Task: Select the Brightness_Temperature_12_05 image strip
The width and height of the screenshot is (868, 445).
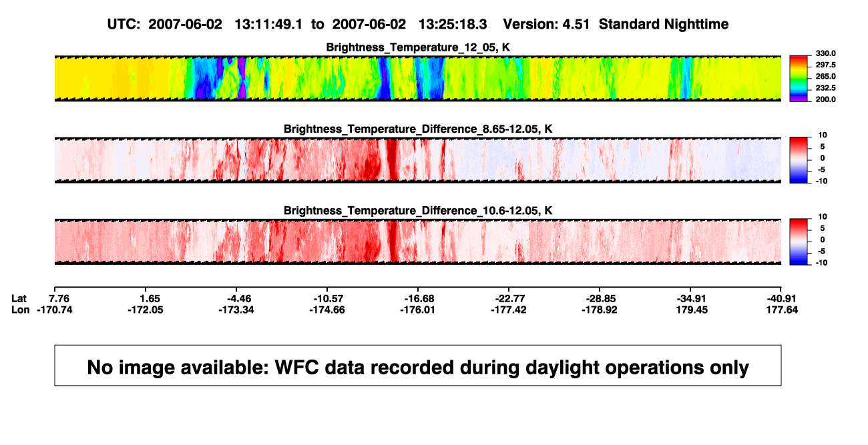Action: click(417, 79)
